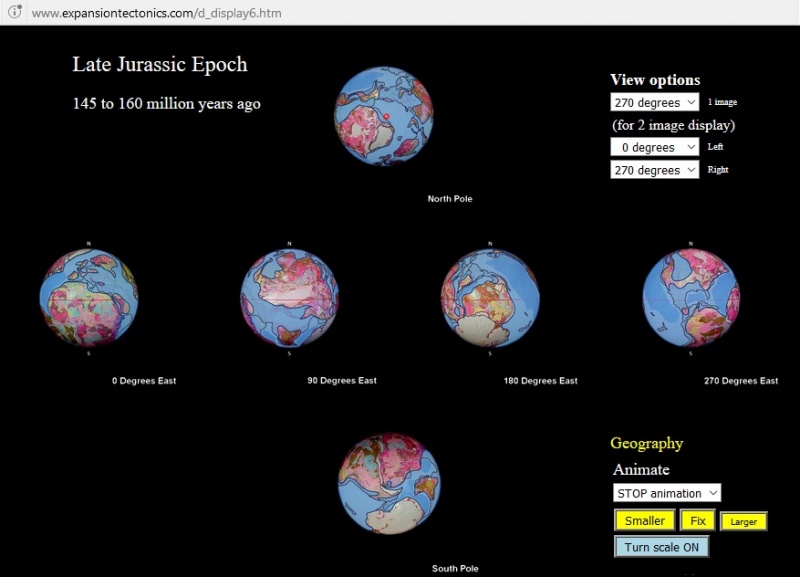Enable scale via Turn scale ON button
This screenshot has height=577, width=800.
(x=662, y=546)
